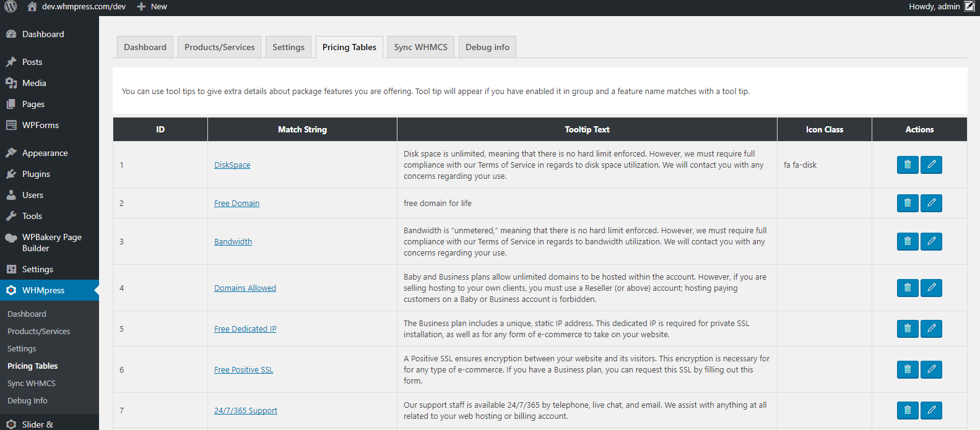Open WHMpress submenu Dashboard link
Image resolution: width=980 pixels, height=430 pixels.
click(27, 314)
